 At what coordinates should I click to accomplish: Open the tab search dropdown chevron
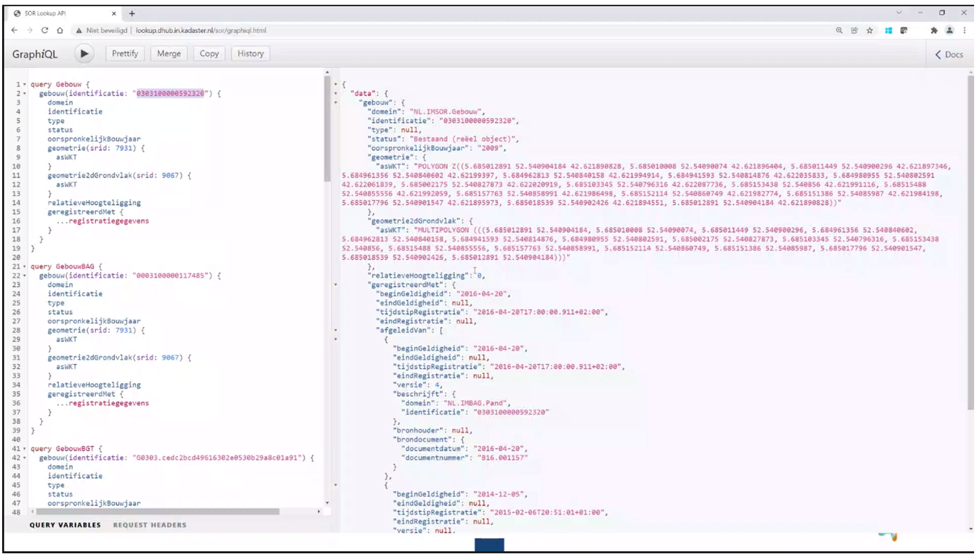[899, 13]
